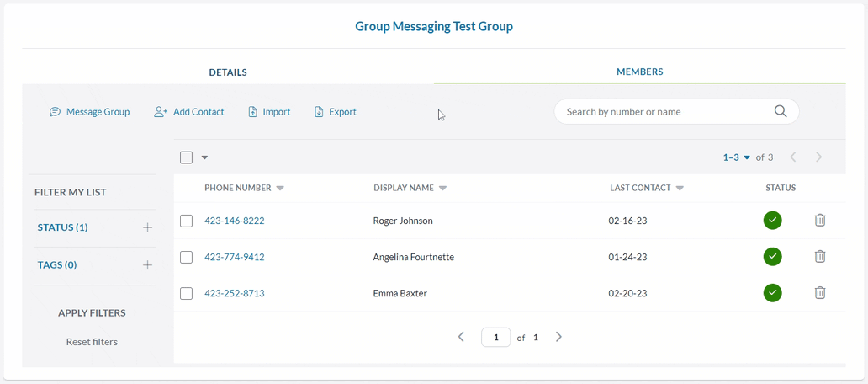Delete Angelina Fournette using trash icon
Viewport: 868px width, 384px height.
click(820, 257)
